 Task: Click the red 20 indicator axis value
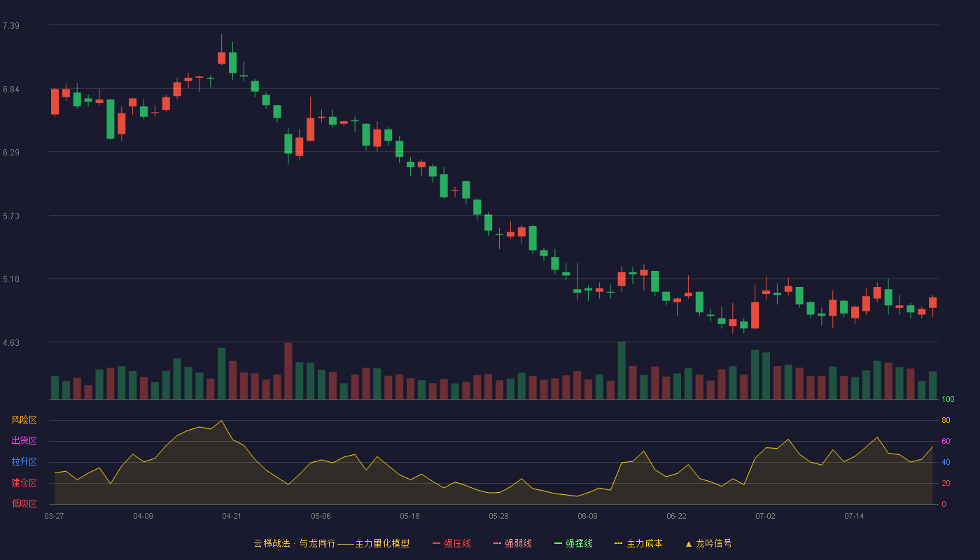[x=946, y=483]
